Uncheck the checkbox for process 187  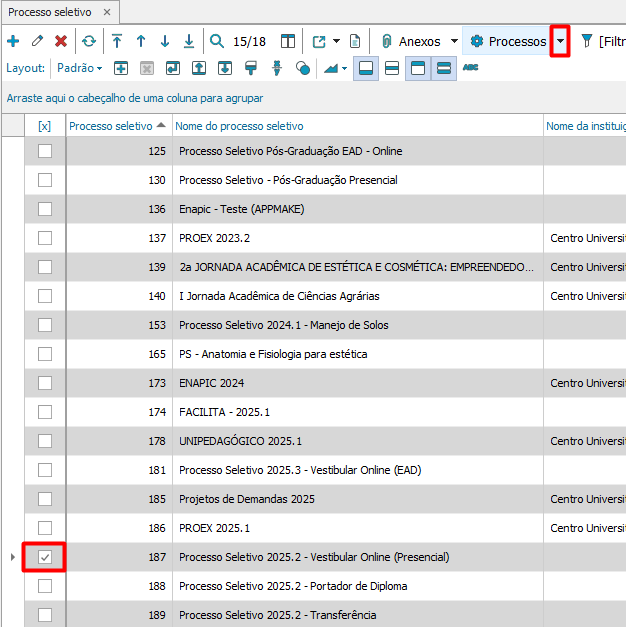tap(44, 557)
